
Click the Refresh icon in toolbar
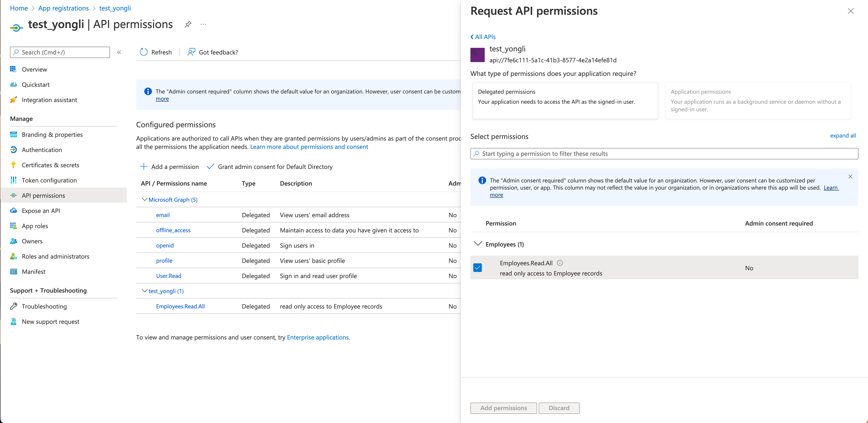[x=144, y=52]
